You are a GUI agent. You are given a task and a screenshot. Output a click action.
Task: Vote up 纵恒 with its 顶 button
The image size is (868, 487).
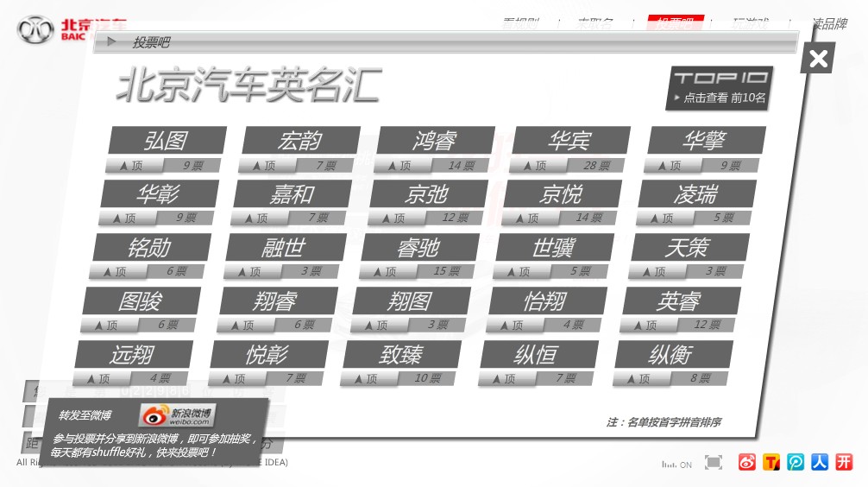pos(506,379)
